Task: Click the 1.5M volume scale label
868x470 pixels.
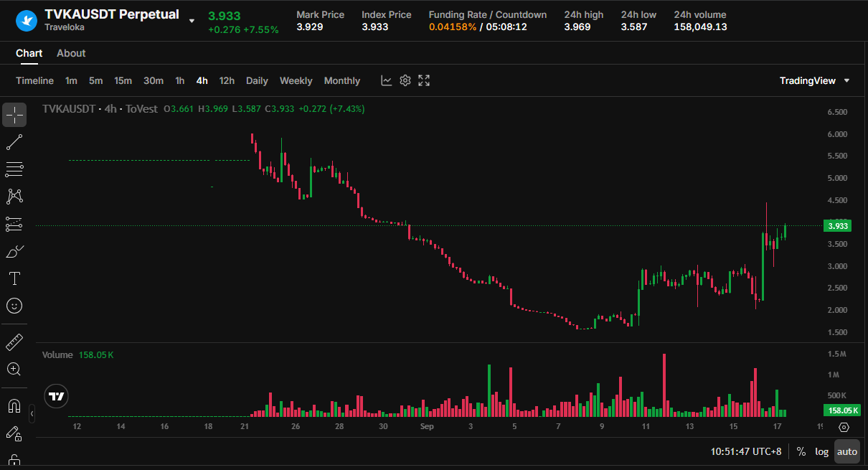Action: (x=837, y=354)
